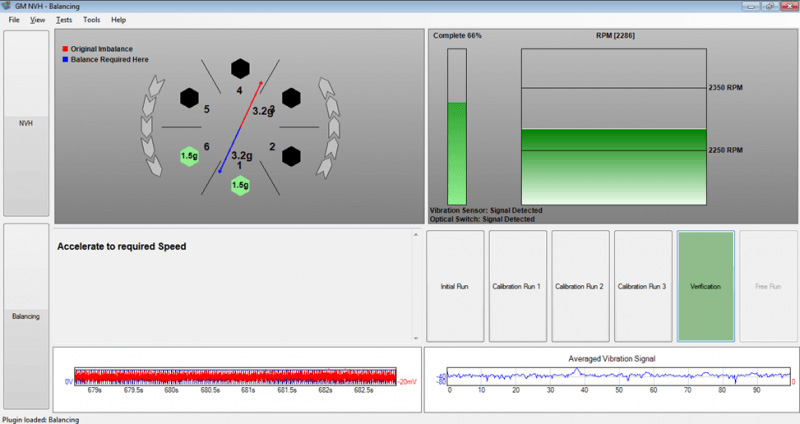
Task: Switch to the NVH side panel
Action: [25, 123]
